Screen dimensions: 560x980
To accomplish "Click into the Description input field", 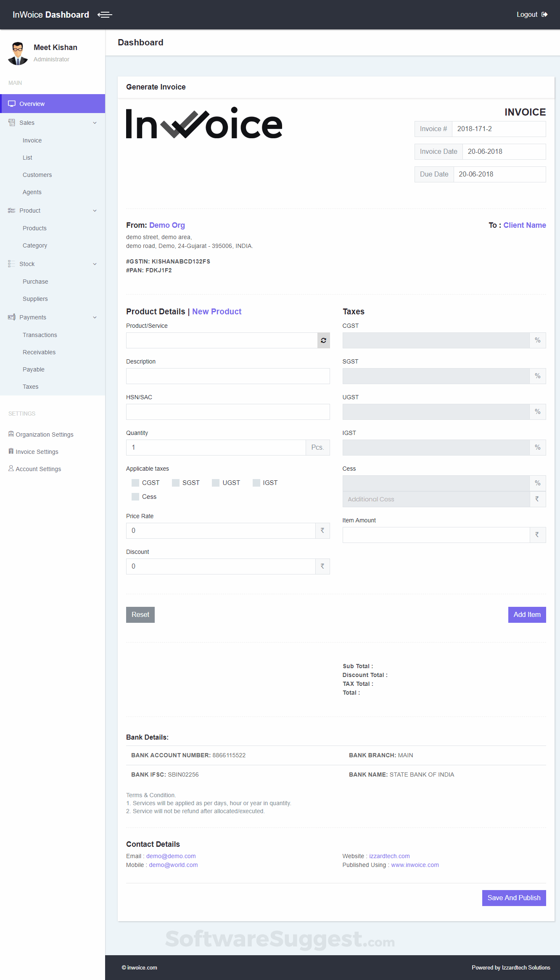I will click(x=228, y=376).
